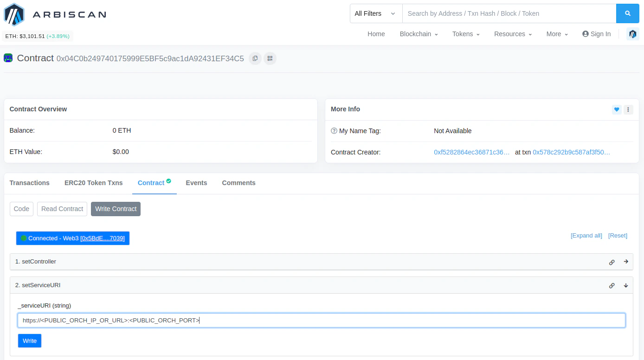
Task: Click the help icon next to My Name Tag
Action: (334, 131)
